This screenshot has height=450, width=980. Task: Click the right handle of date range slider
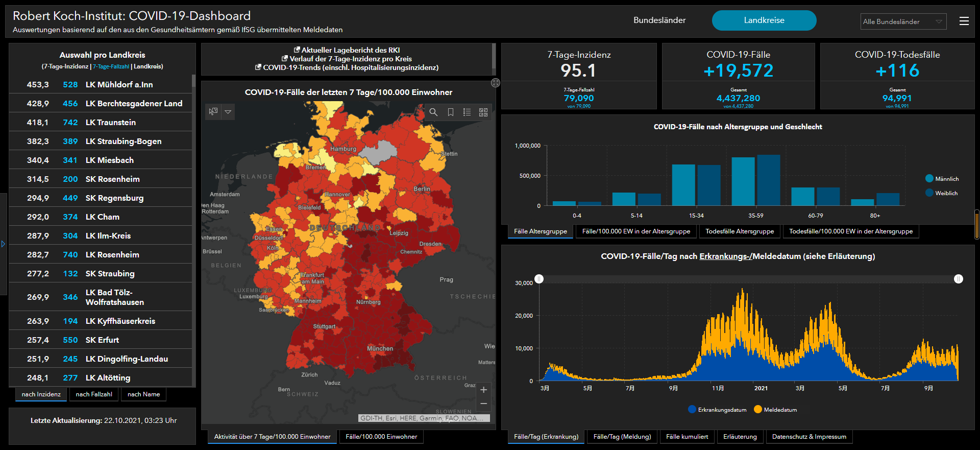point(958,279)
